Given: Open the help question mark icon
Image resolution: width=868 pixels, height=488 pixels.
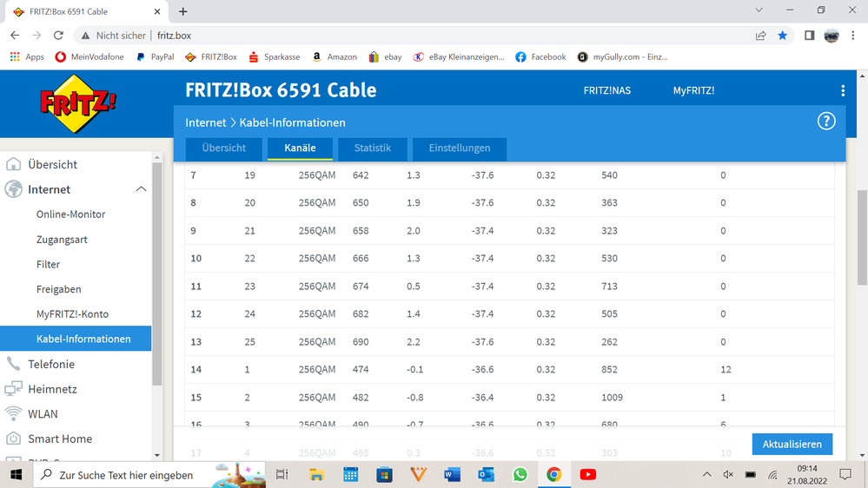Looking at the screenshot, I should coord(826,122).
